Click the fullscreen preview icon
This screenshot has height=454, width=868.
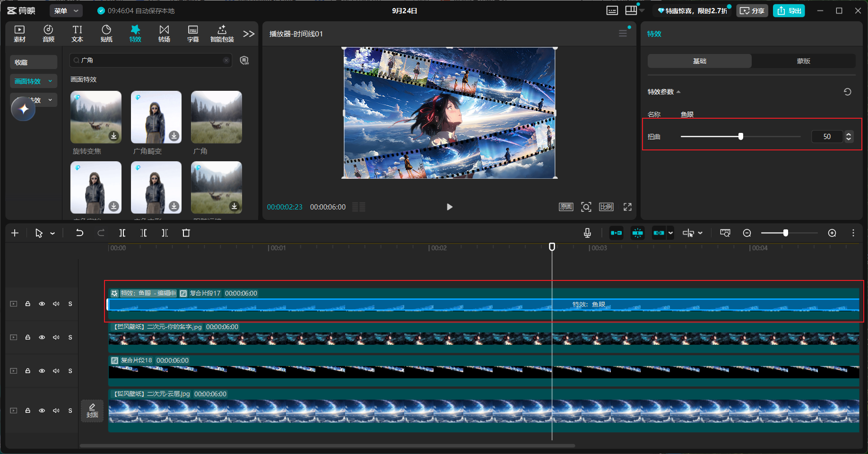627,207
